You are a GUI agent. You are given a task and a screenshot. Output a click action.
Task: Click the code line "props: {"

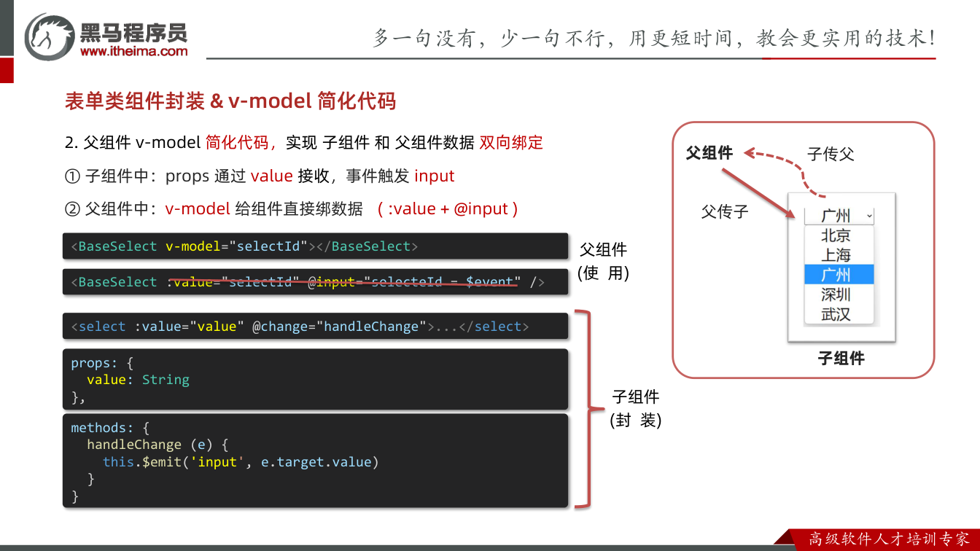[102, 362]
